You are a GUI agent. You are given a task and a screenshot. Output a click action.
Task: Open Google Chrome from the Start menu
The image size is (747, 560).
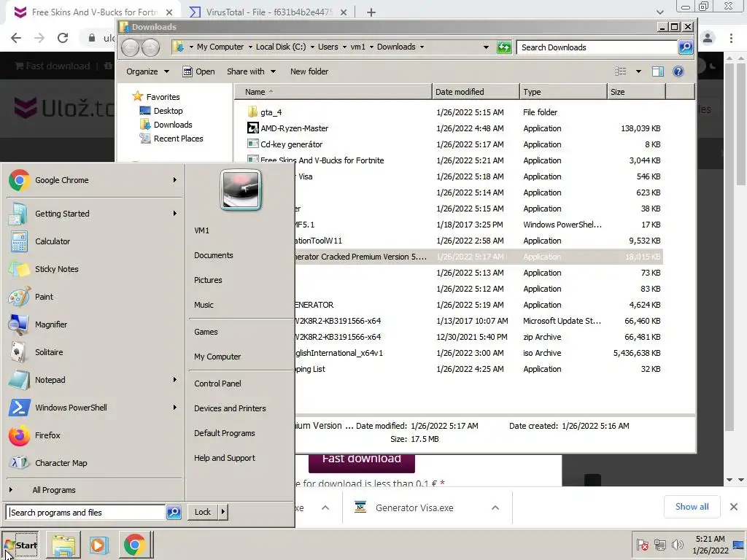tap(93, 180)
